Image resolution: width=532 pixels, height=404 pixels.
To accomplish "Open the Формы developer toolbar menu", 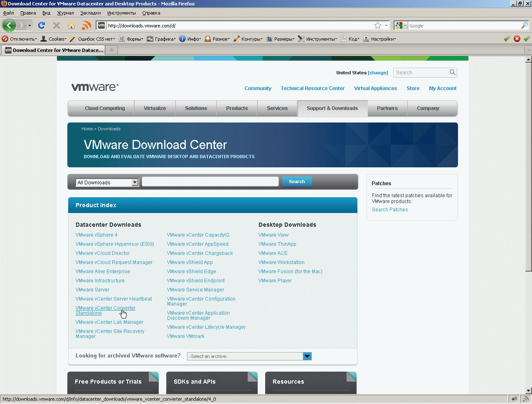I will coord(131,39).
